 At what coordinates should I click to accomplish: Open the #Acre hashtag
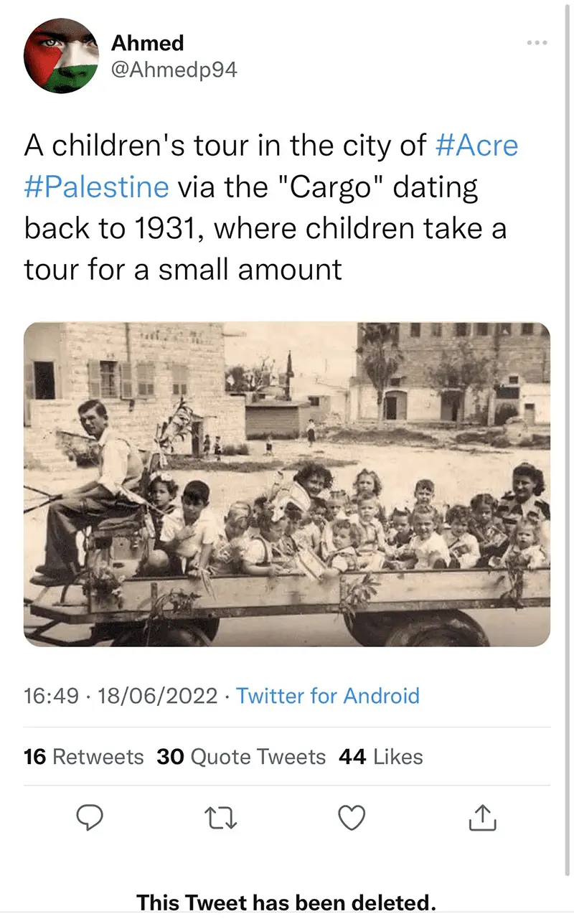[x=476, y=146]
